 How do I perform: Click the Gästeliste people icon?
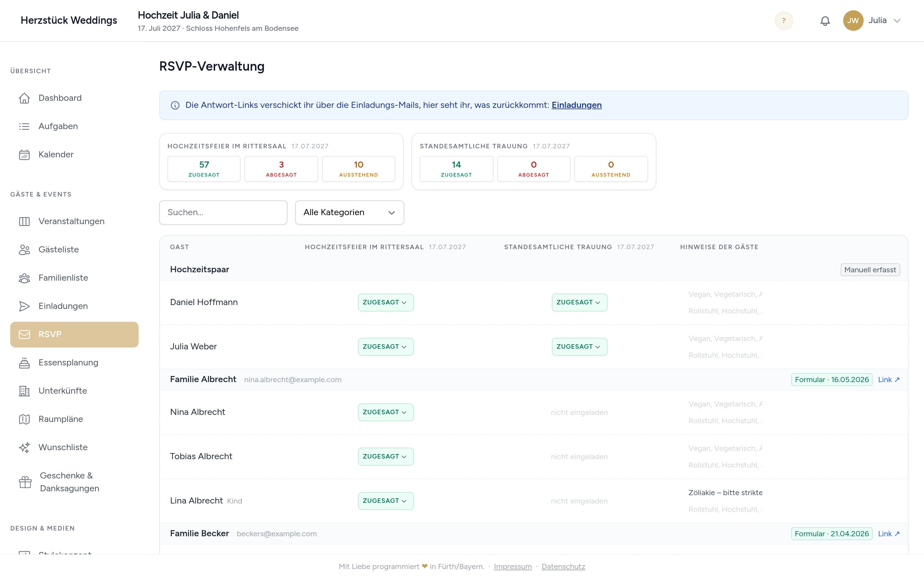pyautogui.click(x=24, y=250)
